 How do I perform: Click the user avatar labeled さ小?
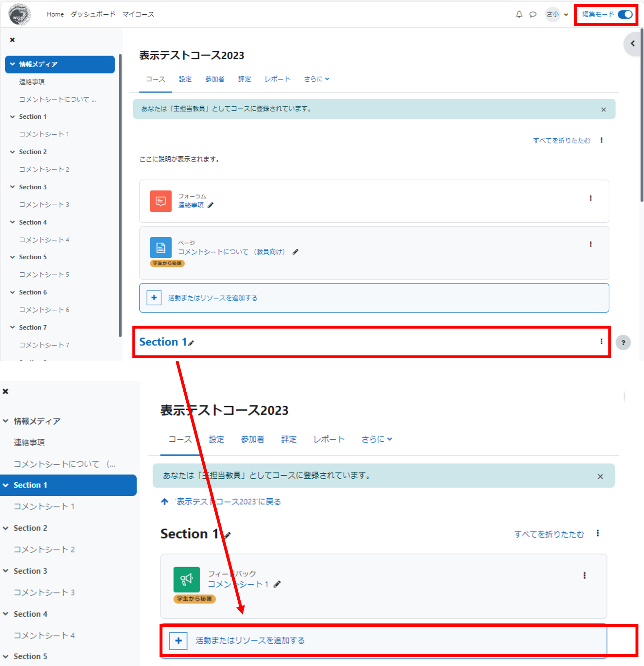pos(552,14)
